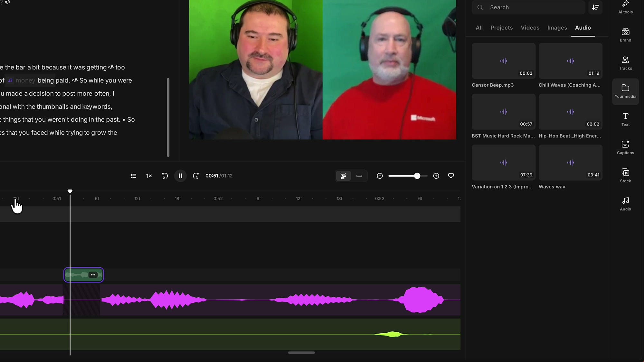This screenshot has height=362, width=644.
Task: Switch to the multi-track timeline view toggle
Action: 343,176
